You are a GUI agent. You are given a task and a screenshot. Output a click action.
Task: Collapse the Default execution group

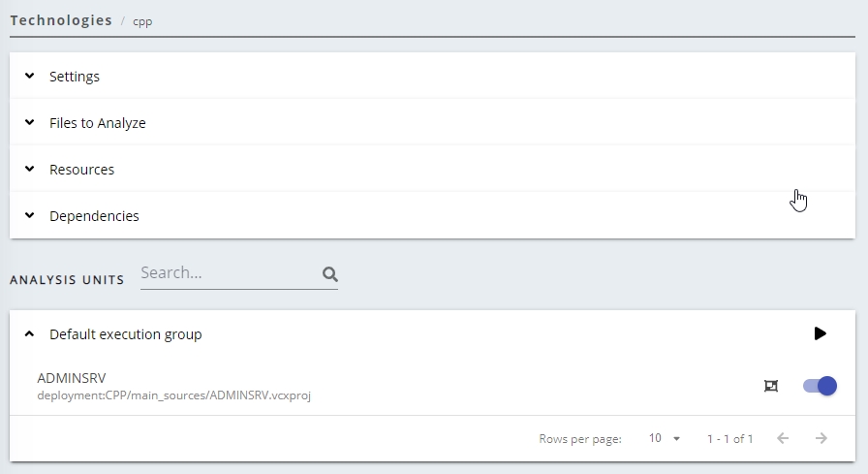(x=30, y=334)
